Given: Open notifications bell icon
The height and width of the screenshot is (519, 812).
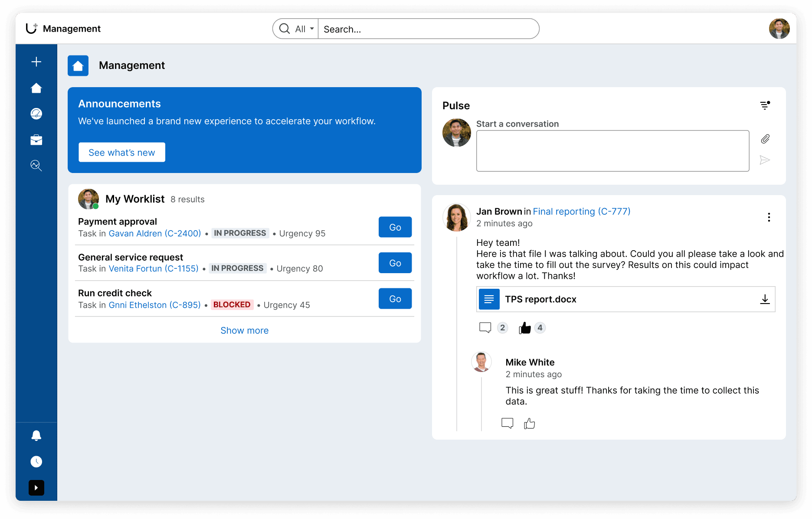Looking at the screenshot, I should (x=36, y=436).
